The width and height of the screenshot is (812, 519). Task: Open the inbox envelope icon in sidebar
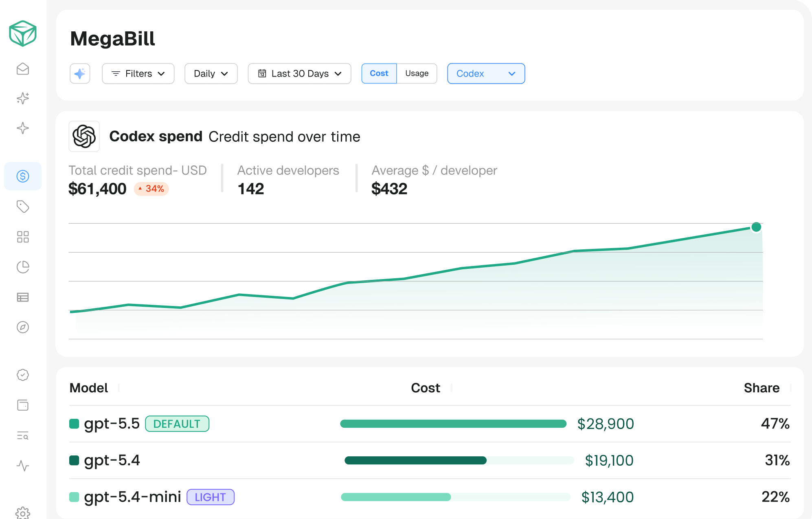tap(23, 69)
